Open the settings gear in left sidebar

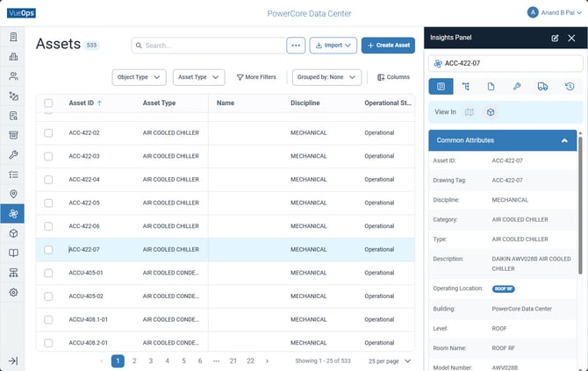tap(13, 292)
